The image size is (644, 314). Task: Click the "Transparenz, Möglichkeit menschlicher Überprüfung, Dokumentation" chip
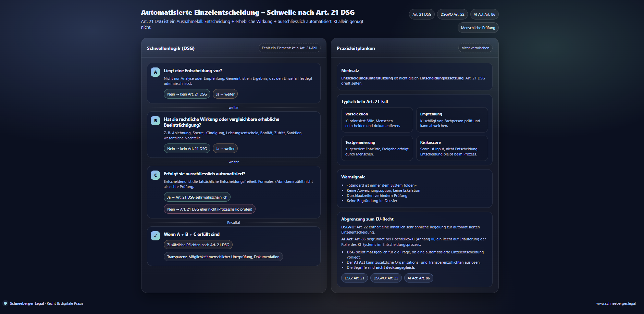click(223, 257)
